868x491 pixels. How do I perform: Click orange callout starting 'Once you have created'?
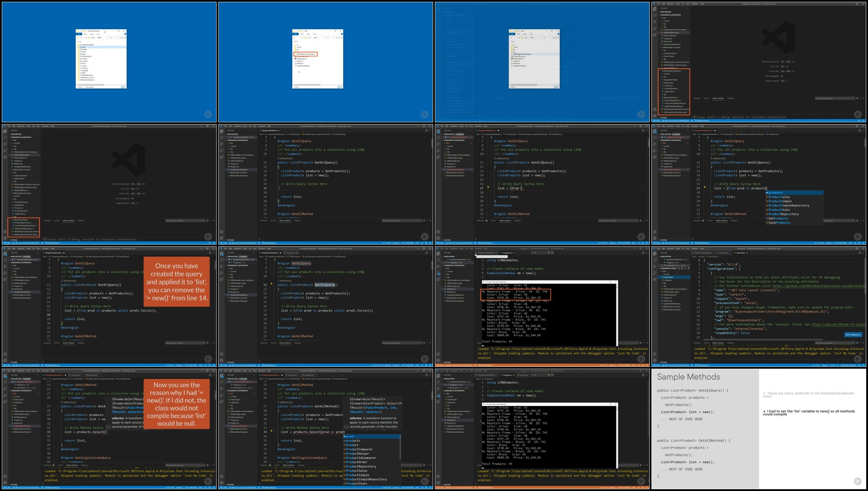[x=176, y=282]
